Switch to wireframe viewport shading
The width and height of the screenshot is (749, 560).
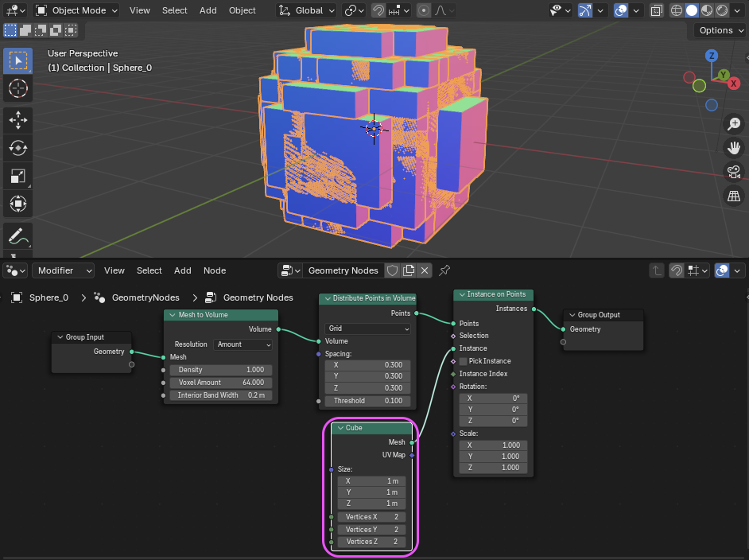677,10
